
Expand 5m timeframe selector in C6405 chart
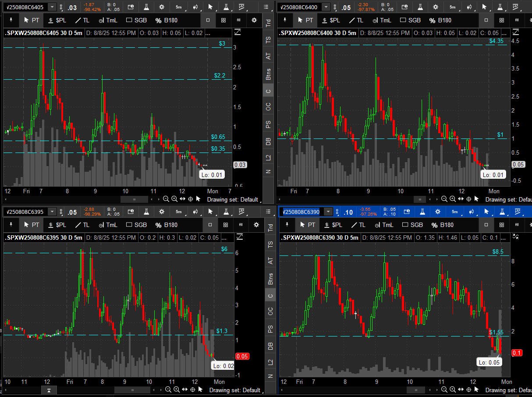(178, 7)
